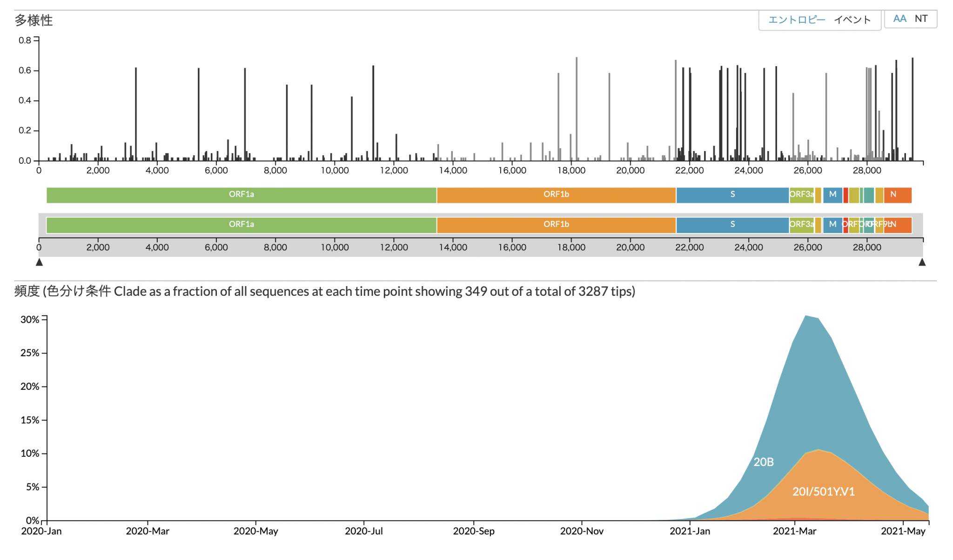
Task: Select ORF3a gene in upper track
Action: [801, 195]
